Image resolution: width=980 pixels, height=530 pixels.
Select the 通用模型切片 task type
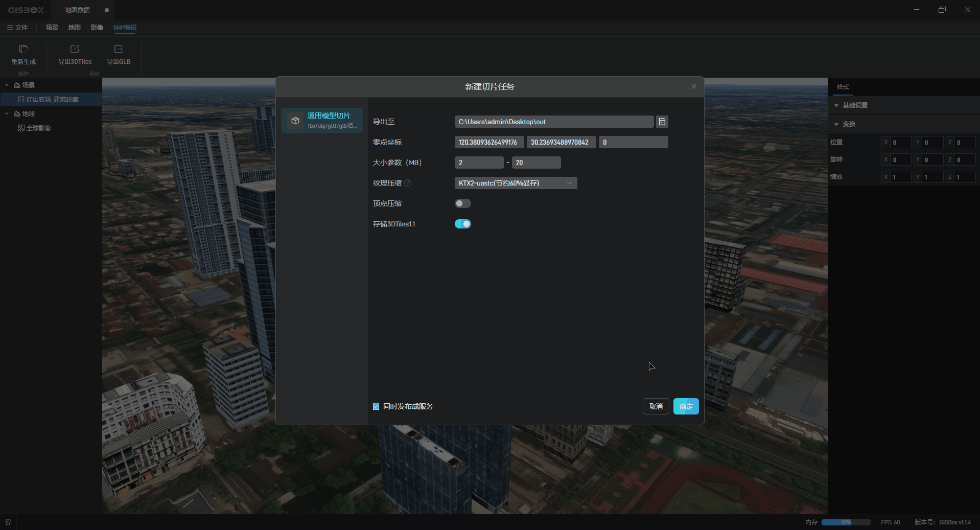322,121
